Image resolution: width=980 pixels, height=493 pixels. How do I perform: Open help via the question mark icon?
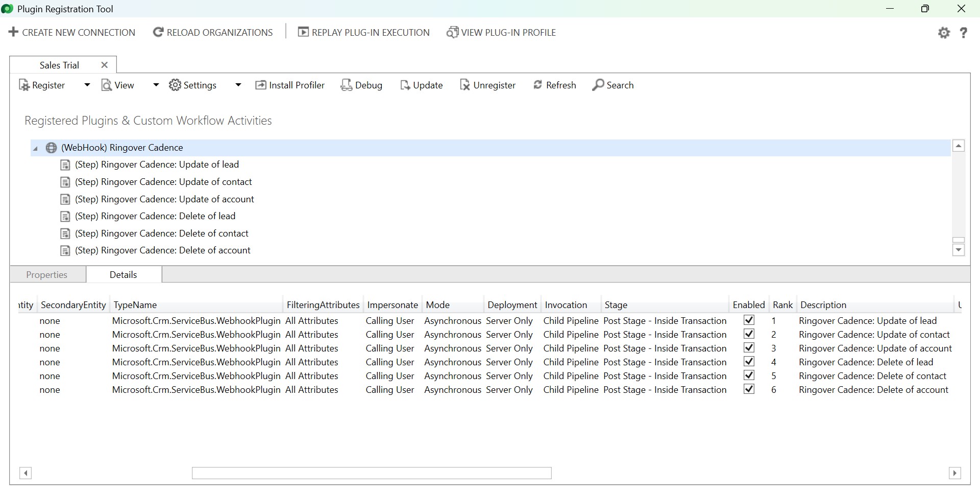click(x=964, y=33)
